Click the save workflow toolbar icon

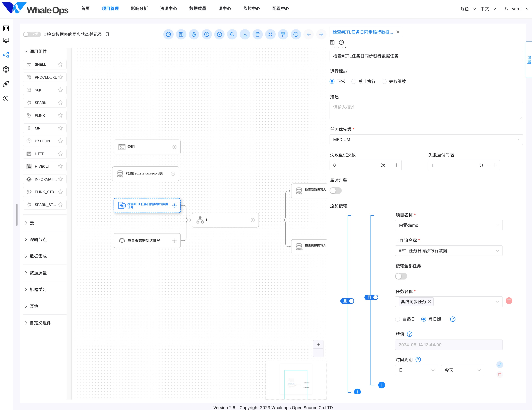[181, 34]
